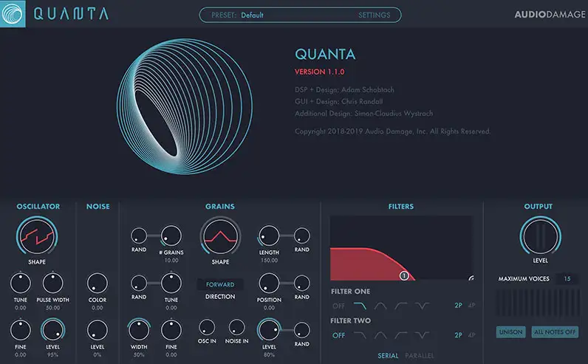Toggle Filter Two OFF option
The image size is (588, 364).
click(x=338, y=335)
